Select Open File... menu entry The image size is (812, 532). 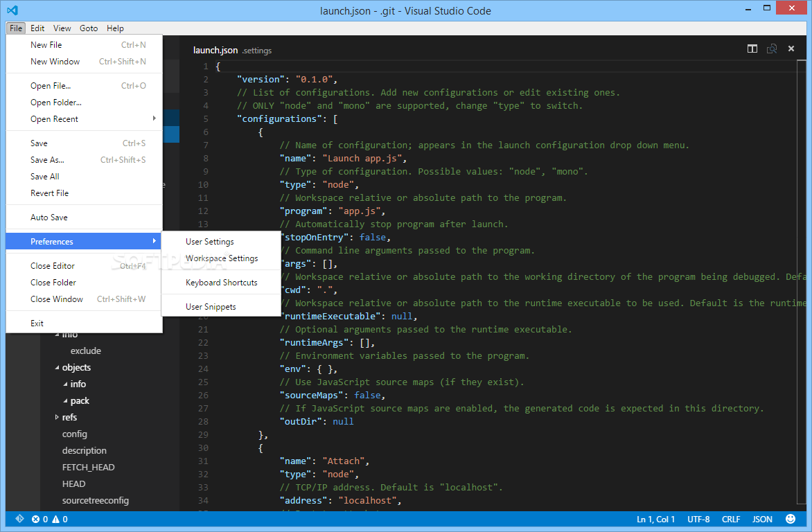(x=85, y=86)
